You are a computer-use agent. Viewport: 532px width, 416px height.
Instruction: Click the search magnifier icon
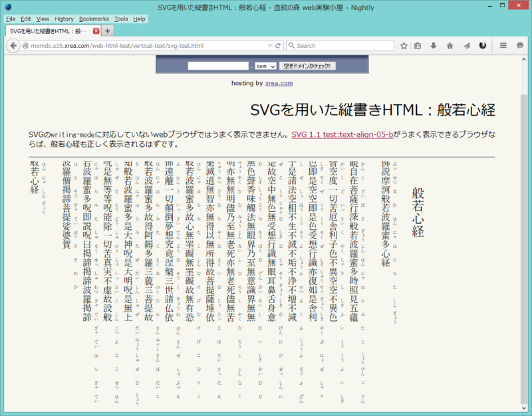point(291,46)
